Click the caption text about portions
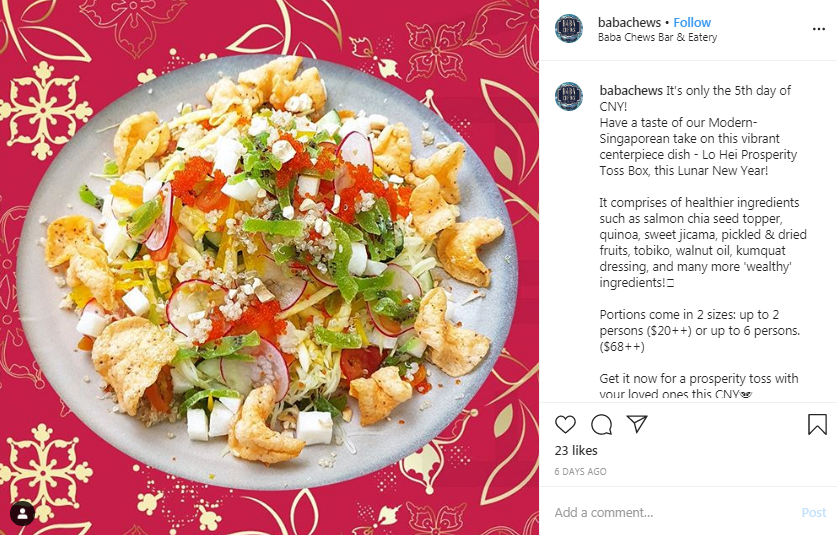The image size is (837, 535). (x=700, y=331)
